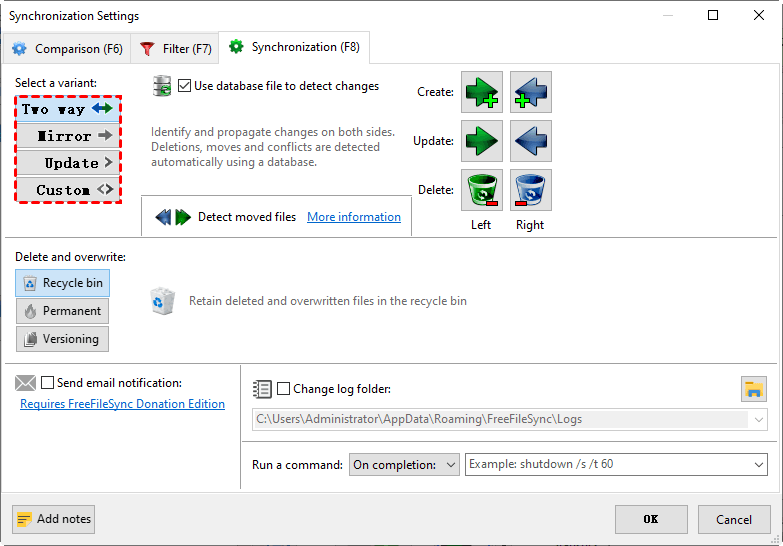783x546 pixels.
Task: Click the Create left green arrow icon
Action: click(481, 92)
